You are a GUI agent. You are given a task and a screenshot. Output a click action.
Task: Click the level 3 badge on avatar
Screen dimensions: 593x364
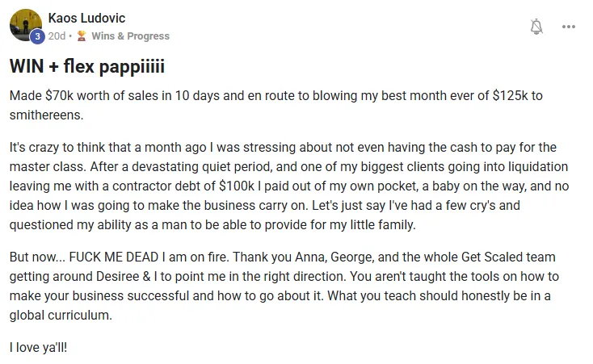click(x=37, y=36)
